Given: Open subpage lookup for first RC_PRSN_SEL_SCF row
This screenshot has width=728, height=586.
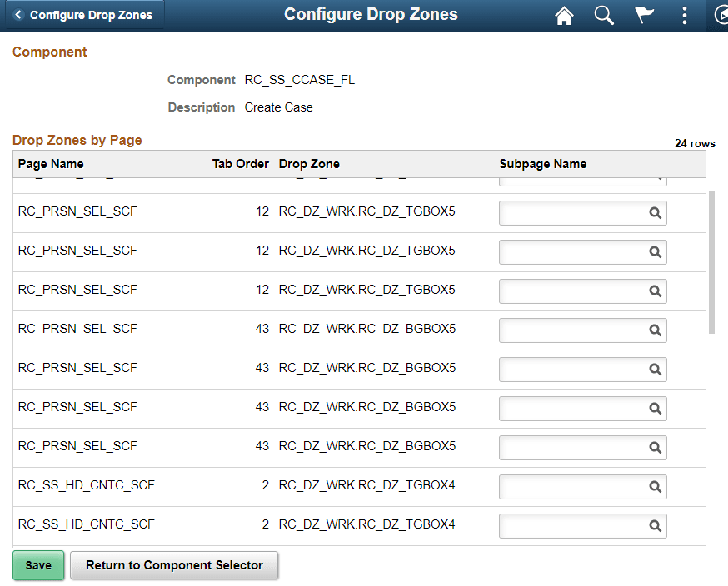Looking at the screenshot, I should (x=653, y=213).
